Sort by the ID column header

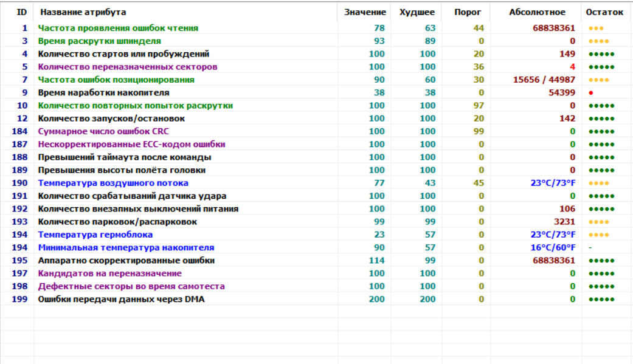(21, 12)
